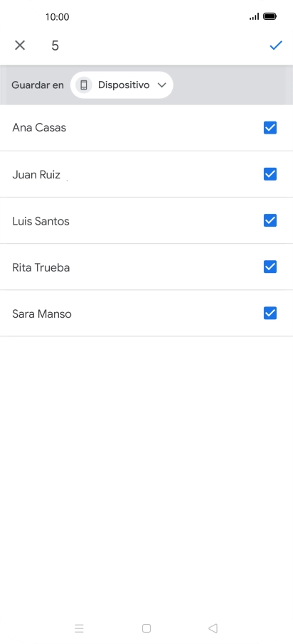Tap the battery icon in status bar
This screenshot has width=293, height=644.
[270, 16]
